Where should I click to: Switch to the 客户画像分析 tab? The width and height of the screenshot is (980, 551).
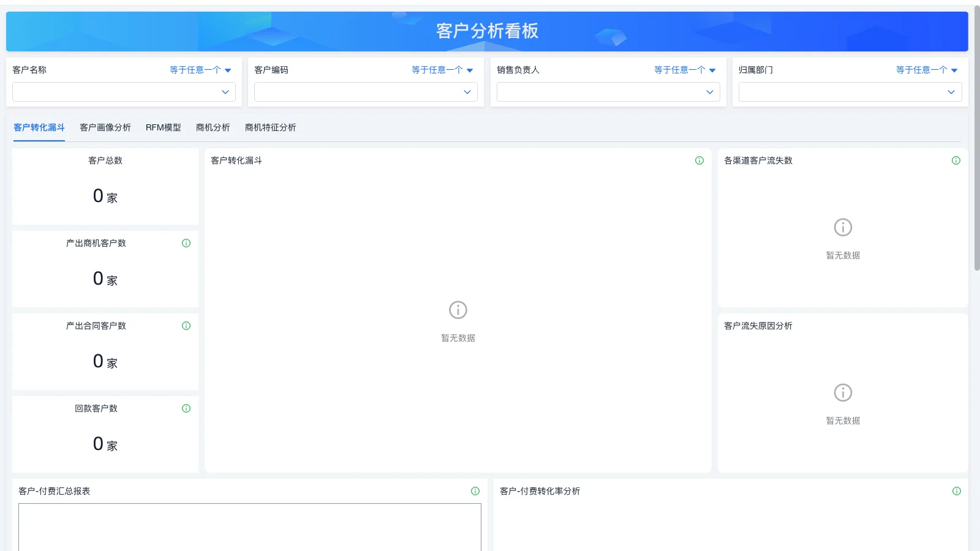pyautogui.click(x=105, y=127)
